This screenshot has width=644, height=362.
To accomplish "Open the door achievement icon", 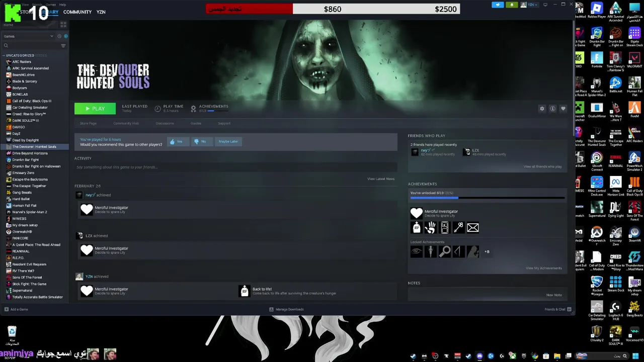I will (444, 228).
